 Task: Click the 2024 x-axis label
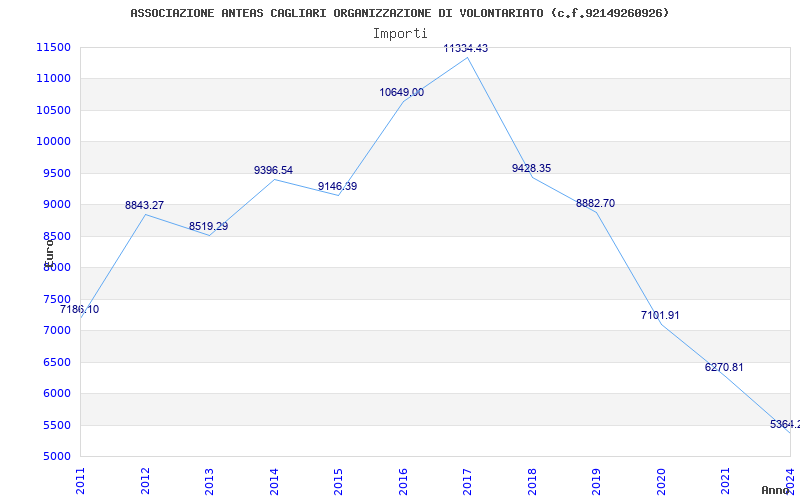(790, 481)
